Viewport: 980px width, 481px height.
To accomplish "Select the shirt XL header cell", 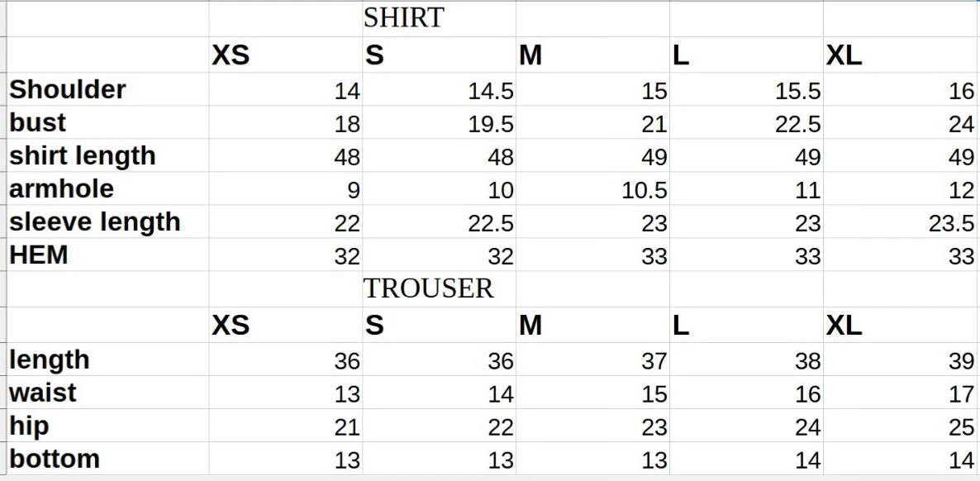I will [x=901, y=55].
